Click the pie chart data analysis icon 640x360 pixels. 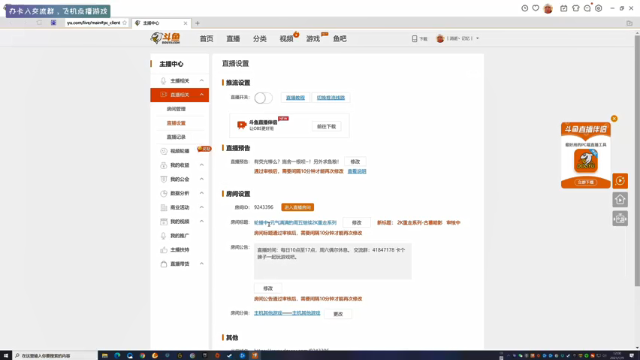[x=164, y=193]
